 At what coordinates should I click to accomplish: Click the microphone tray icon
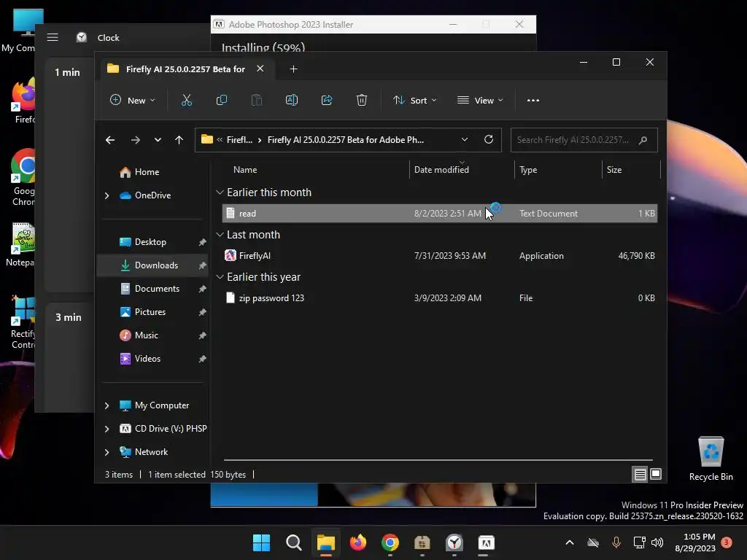coord(616,542)
